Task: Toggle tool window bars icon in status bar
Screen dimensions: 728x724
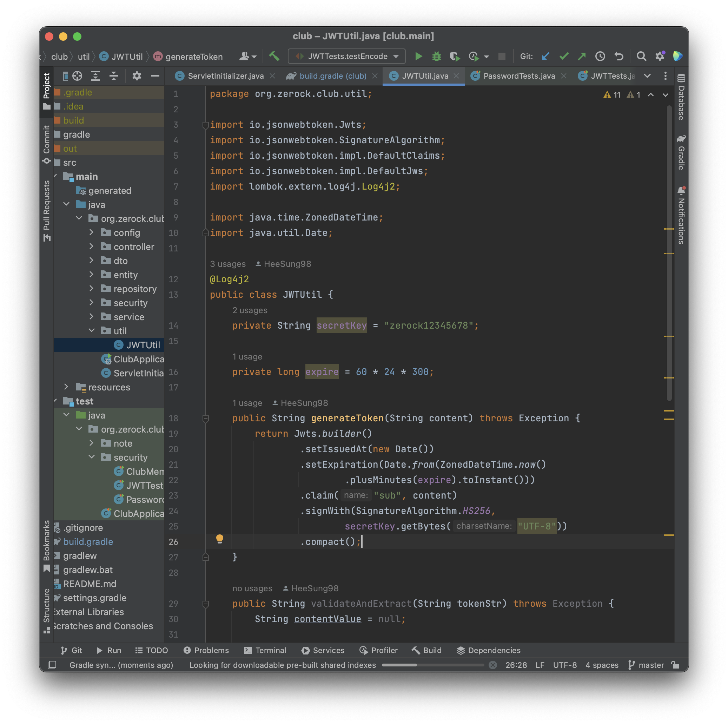Action: pyautogui.click(x=52, y=665)
